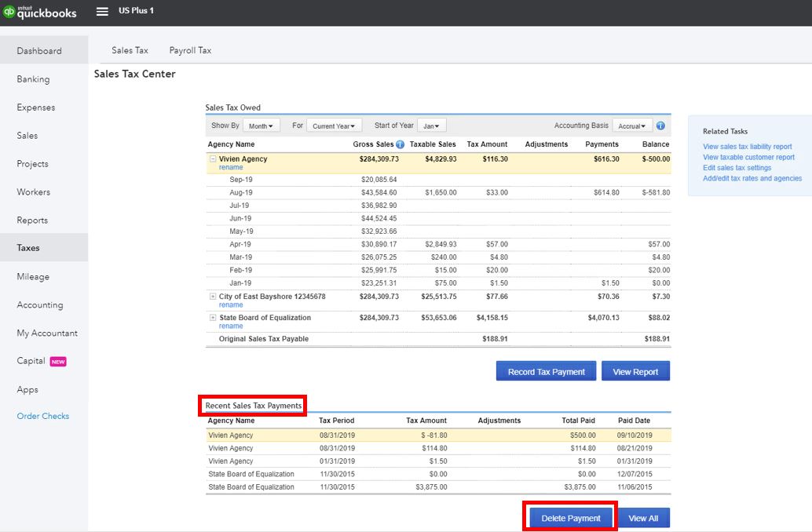Click the View All button
The image size is (812, 532).
pos(643,518)
